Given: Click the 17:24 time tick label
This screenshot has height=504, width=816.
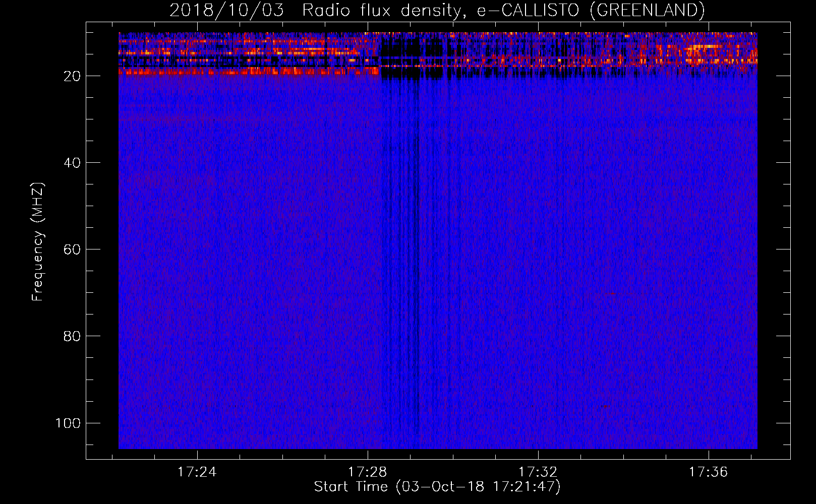Looking at the screenshot, I should 197,472.
